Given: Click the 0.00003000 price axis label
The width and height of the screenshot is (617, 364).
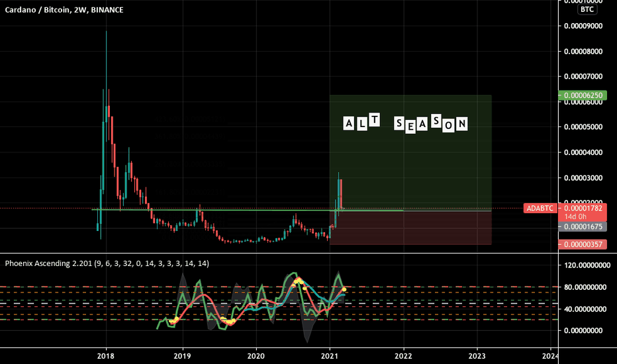Looking at the screenshot, I should (x=583, y=178).
